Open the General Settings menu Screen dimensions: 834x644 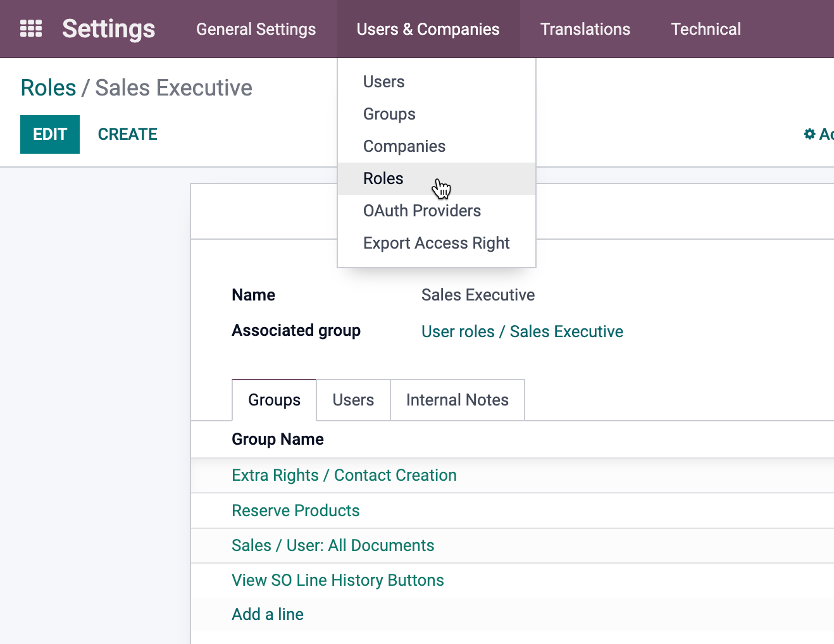[256, 28]
